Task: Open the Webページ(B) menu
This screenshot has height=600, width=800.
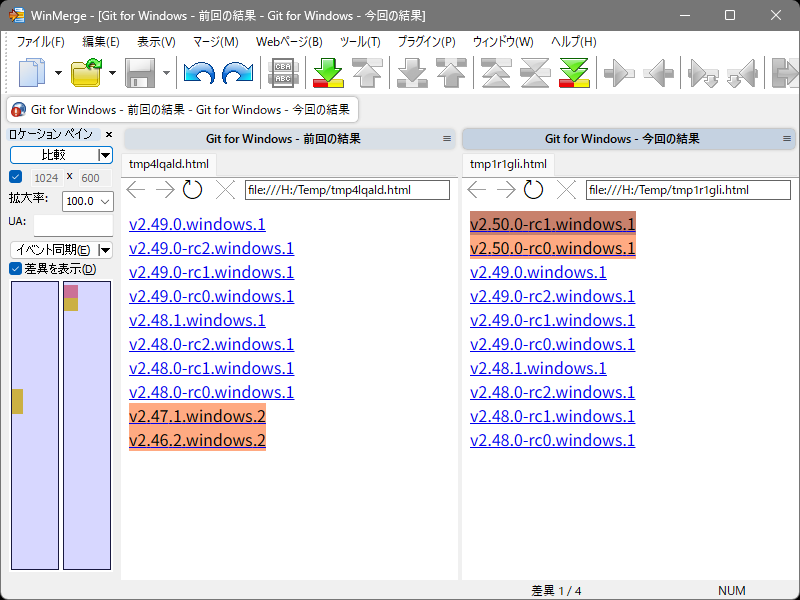Action: tap(289, 42)
